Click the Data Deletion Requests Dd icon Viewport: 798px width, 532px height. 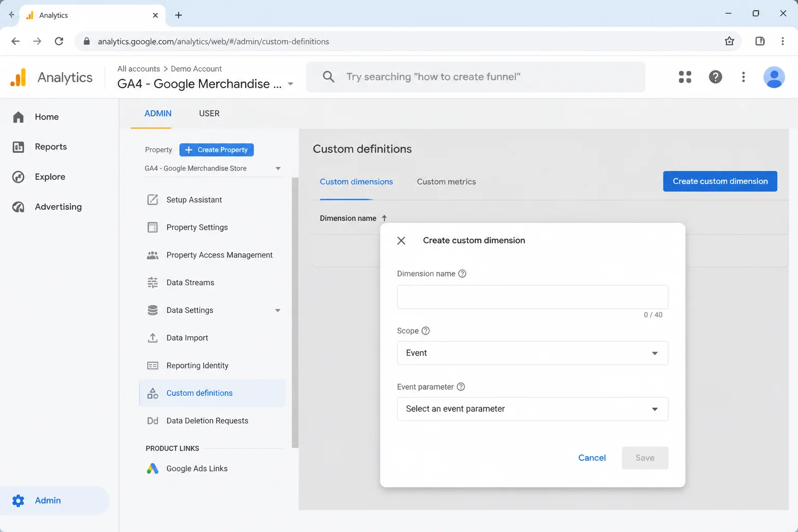152,421
